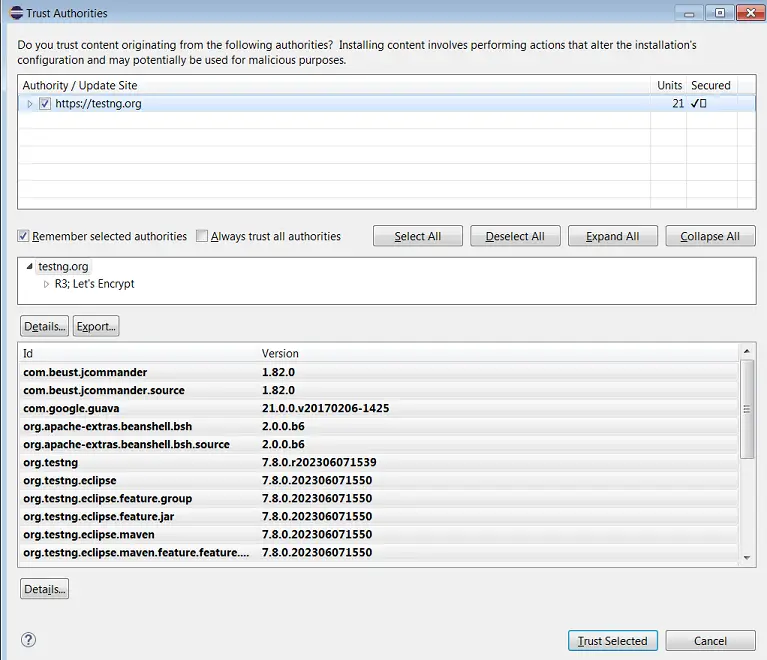Enable Always trust all authorities
The width and height of the screenshot is (767, 660).
pos(202,236)
